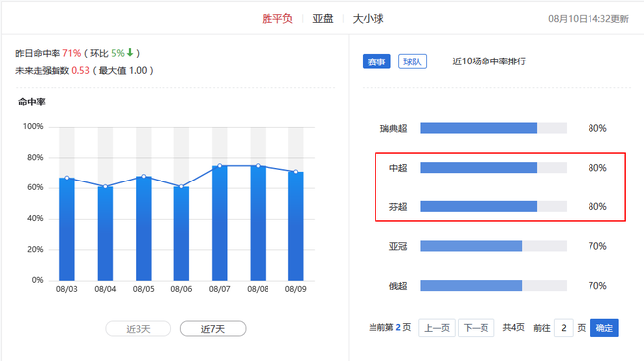
Task: Show the 近3天 hit rate
Action: pos(139,329)
